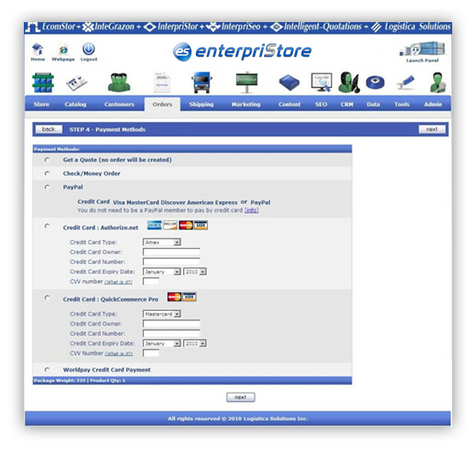Screen dimensions: 476x449
Task: Open QuickCommerce CVV 'what is it' link
Action: 119,354
